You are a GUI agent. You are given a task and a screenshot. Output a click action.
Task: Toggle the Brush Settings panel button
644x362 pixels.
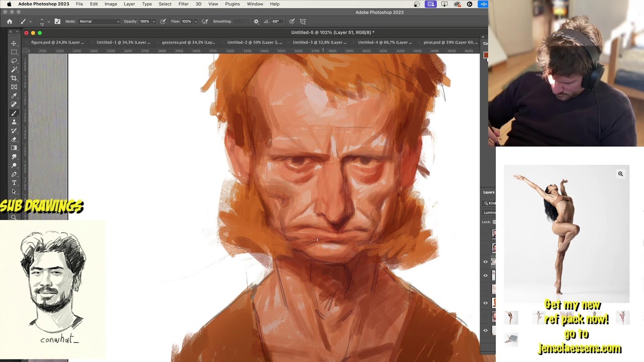[57, 22]
